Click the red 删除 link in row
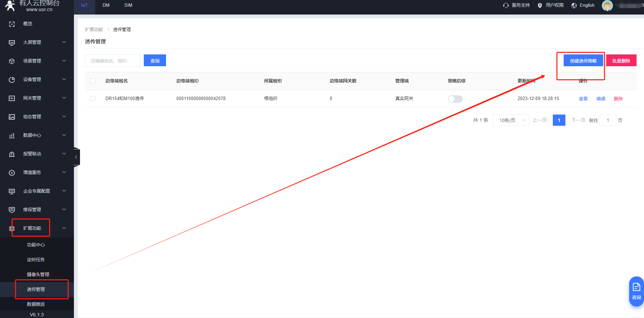This screenshot has height=318, width=644. (x=618, y=99)
